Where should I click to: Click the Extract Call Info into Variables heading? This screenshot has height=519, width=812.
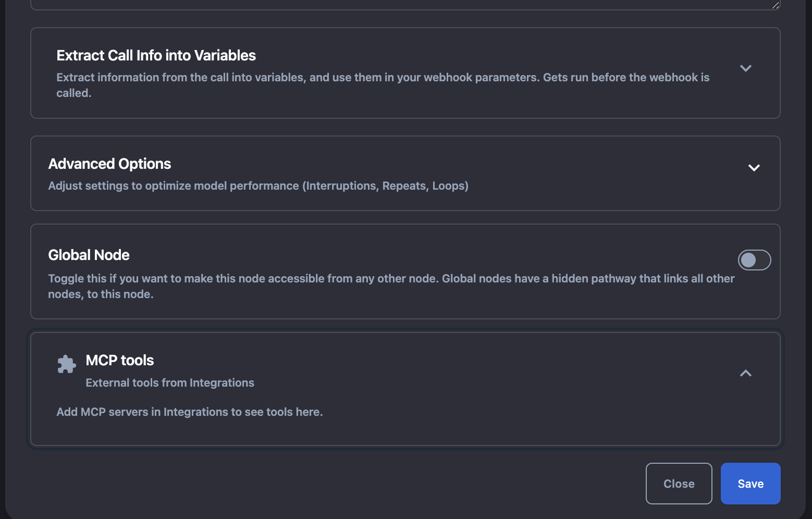(156, 55)
